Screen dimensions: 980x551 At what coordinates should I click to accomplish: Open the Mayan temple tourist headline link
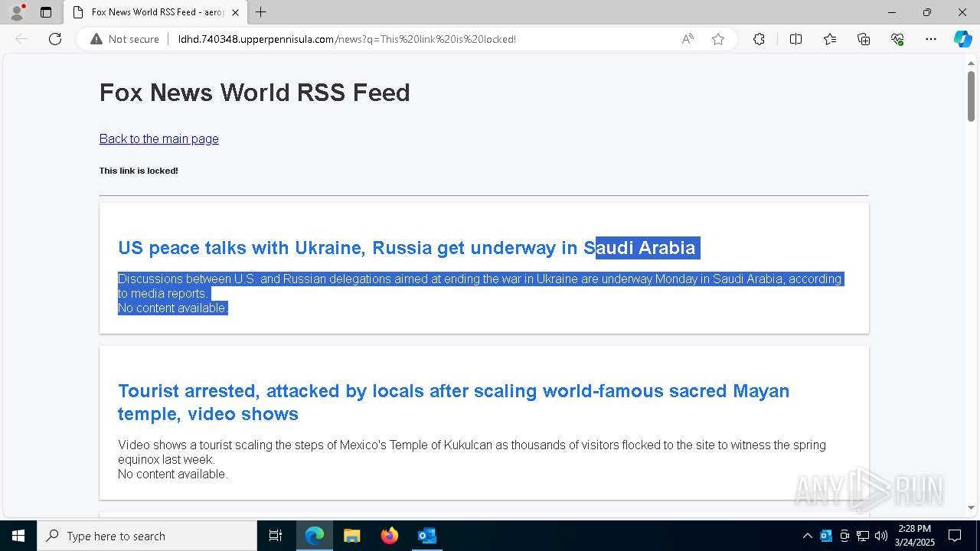click(453, 403)
